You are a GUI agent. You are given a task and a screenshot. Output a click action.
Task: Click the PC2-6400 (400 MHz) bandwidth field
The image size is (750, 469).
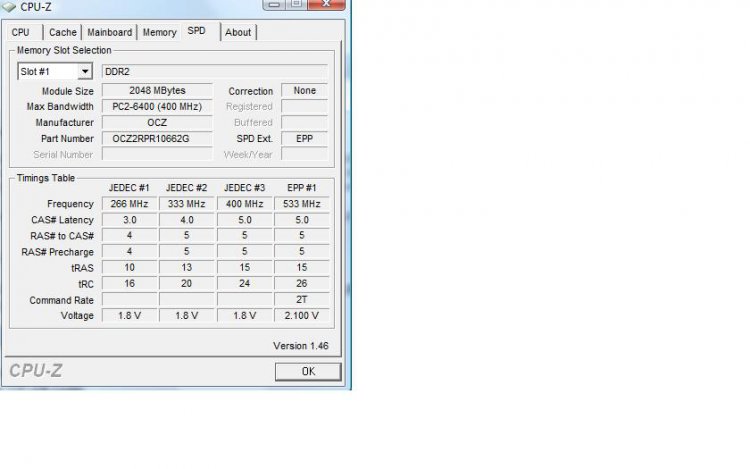click(157, 107)
